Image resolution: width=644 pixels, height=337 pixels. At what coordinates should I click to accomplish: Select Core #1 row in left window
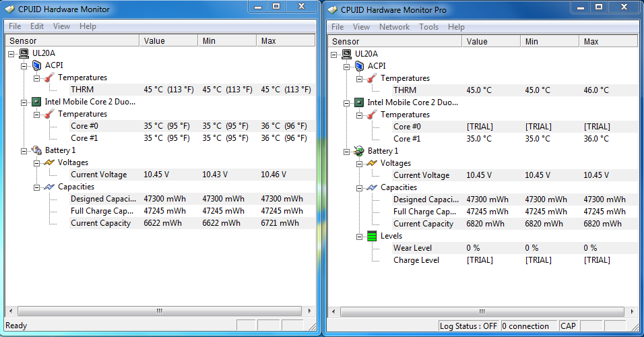click(x=192, y=138)
